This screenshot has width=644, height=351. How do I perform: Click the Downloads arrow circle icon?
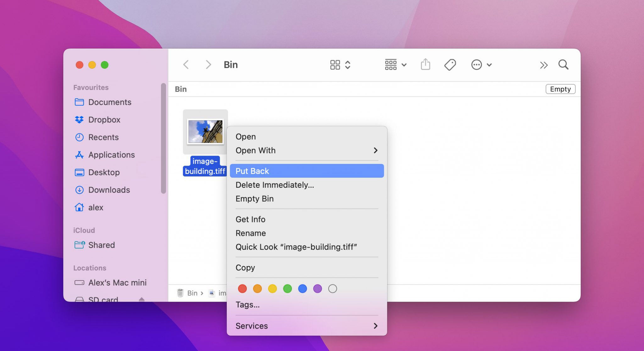[79, 190]
